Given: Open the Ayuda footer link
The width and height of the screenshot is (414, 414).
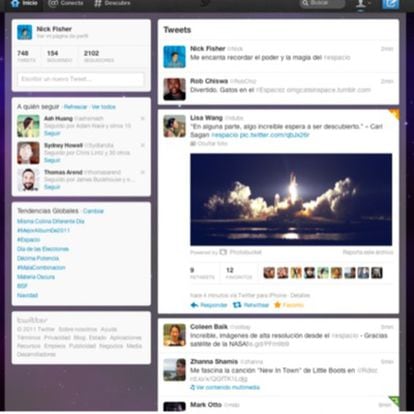Looking at the screenshot, I should (109, 329).
